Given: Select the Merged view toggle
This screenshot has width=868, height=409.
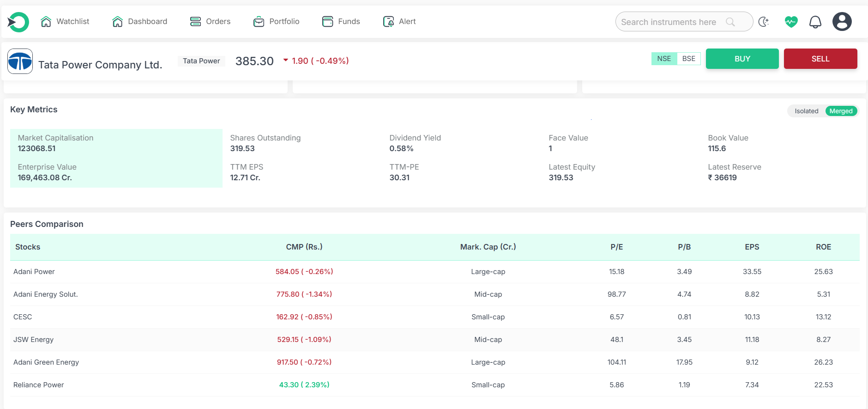Looking at the screenshot, I should (x=841, y=111).
